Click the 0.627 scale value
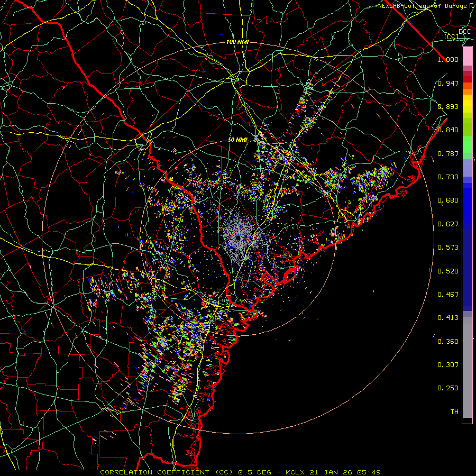 (448, 224)
